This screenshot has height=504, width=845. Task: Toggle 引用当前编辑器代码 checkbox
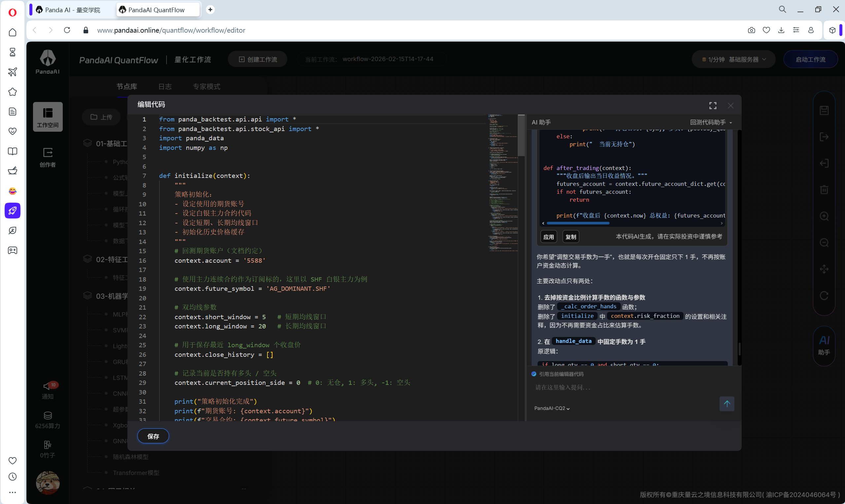click(x=534, y=374)
